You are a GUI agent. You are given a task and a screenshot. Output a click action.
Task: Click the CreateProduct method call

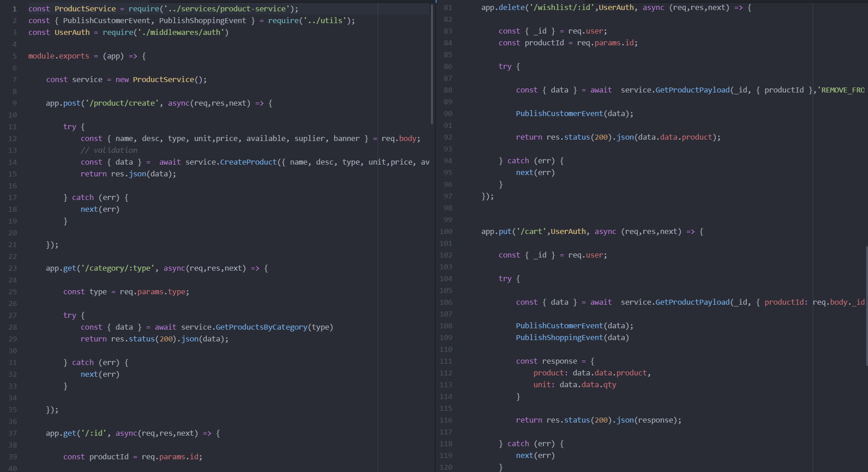coord(248,162)
